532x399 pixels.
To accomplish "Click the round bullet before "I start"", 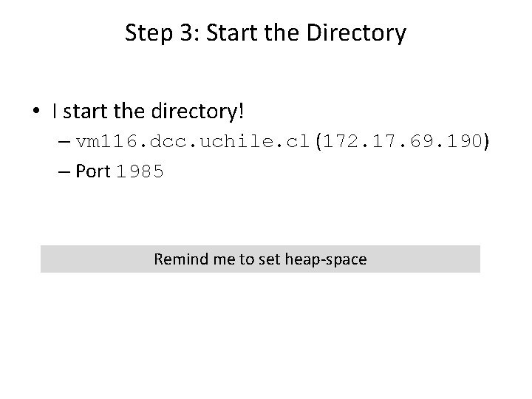I will tap(37, 112).
